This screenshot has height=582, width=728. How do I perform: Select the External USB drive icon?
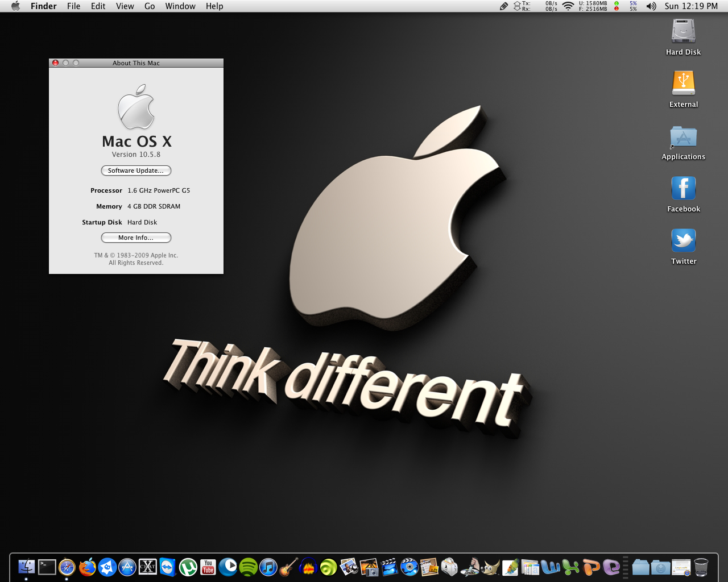tap(684, 84)
